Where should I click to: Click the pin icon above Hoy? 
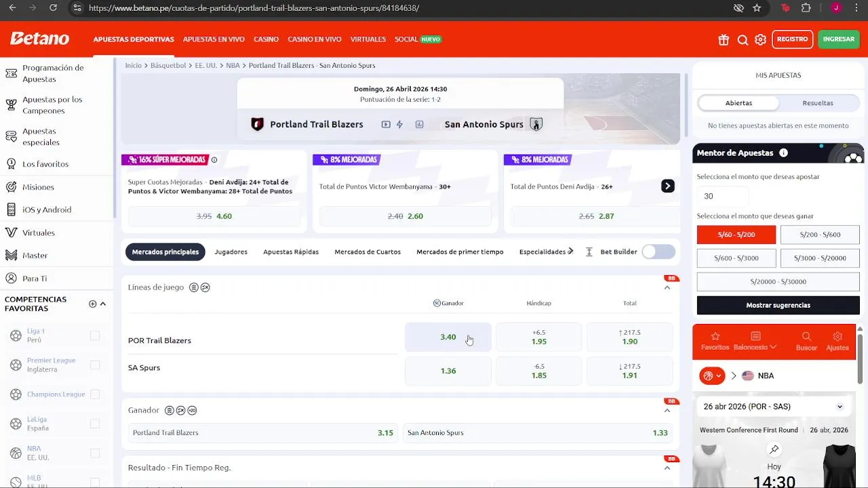click(x=774, y=449)
